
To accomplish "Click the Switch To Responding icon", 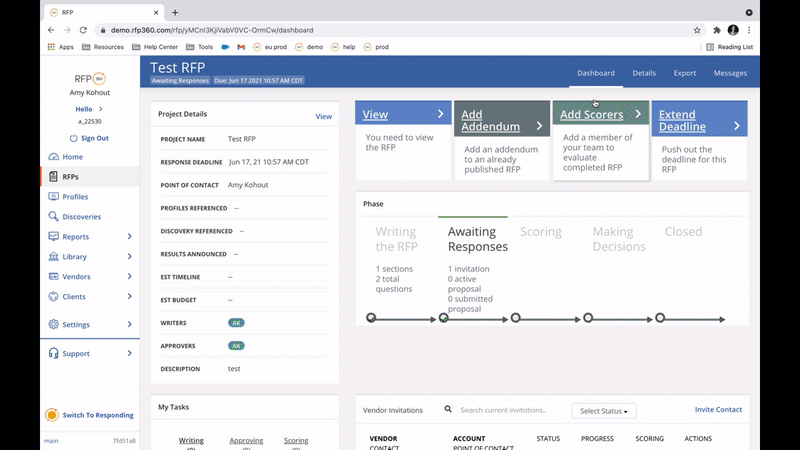I will pyautogui.click(x=52, y=415).
